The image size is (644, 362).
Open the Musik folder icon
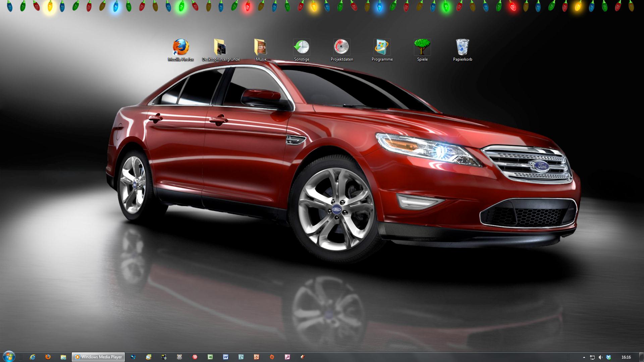tap(261, 50)
